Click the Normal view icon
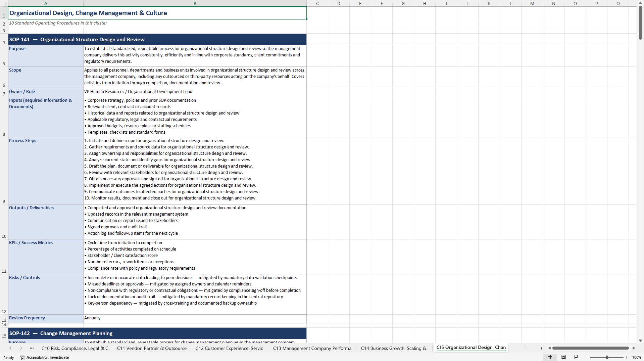This screenshot has width=644, height=361. (x=550, y=357)
